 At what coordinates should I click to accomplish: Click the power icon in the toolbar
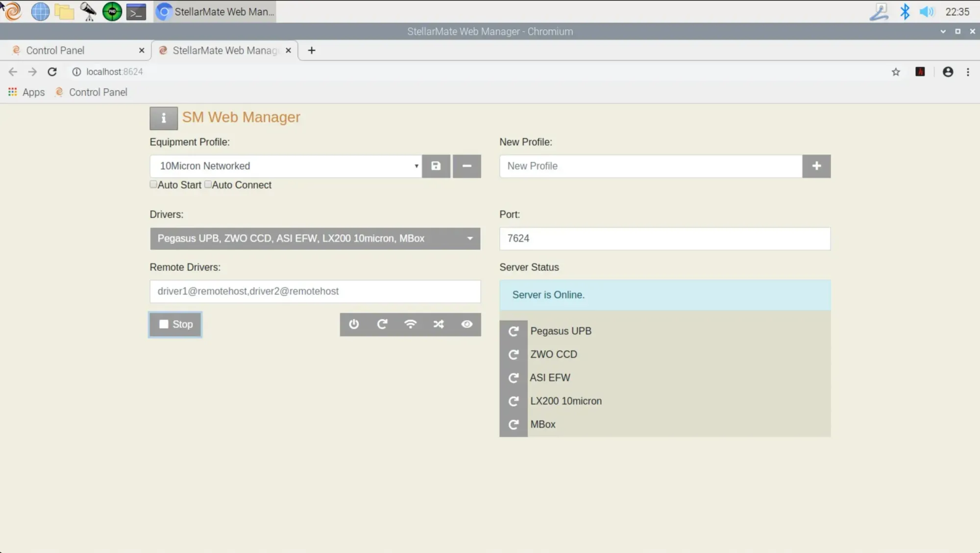click(354, 325)
